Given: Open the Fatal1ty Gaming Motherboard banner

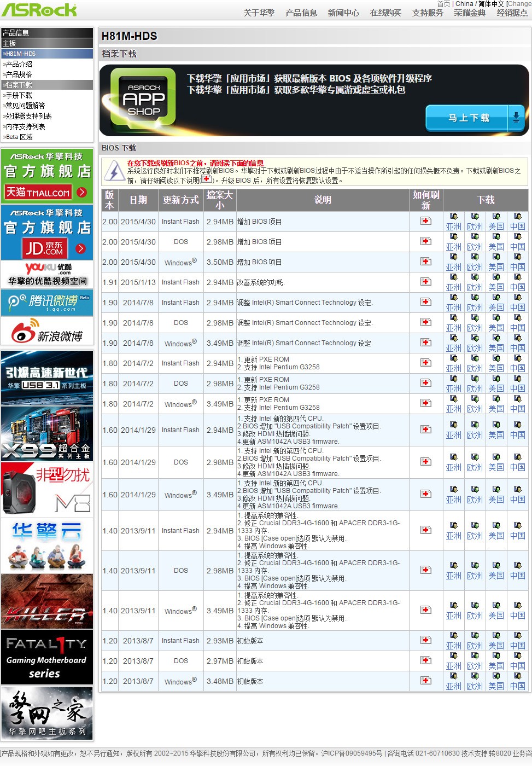Looking at the screenshot, I should click(47, 657).
